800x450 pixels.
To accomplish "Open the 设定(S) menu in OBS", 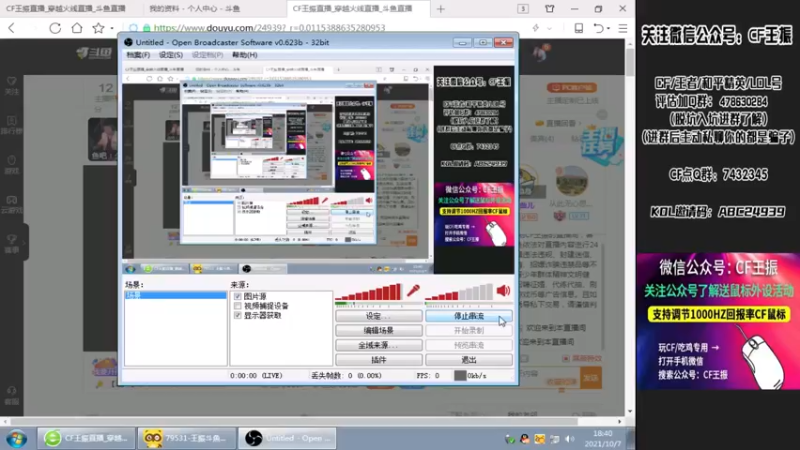I will point(170,55).
